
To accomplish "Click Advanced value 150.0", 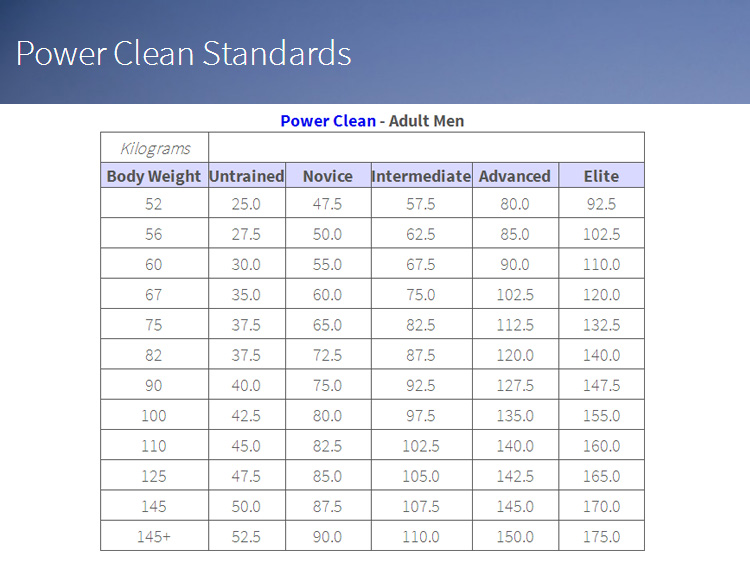I will [x=515, y=537].
